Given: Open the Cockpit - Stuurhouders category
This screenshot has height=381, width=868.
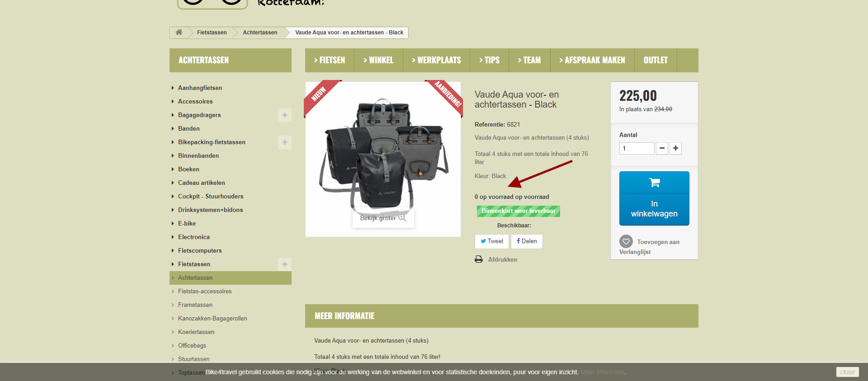Looking at the screenshot, I should (211, 197).
